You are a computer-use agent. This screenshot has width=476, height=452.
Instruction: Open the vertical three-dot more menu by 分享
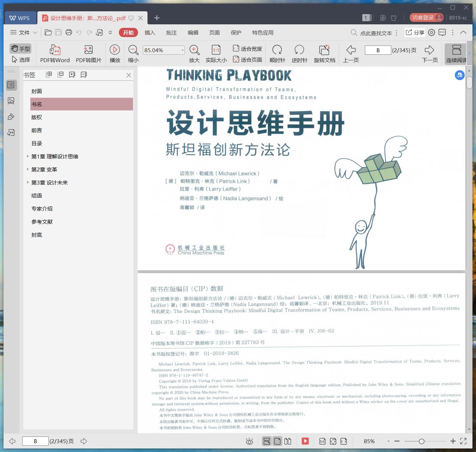tap(453, 32)
